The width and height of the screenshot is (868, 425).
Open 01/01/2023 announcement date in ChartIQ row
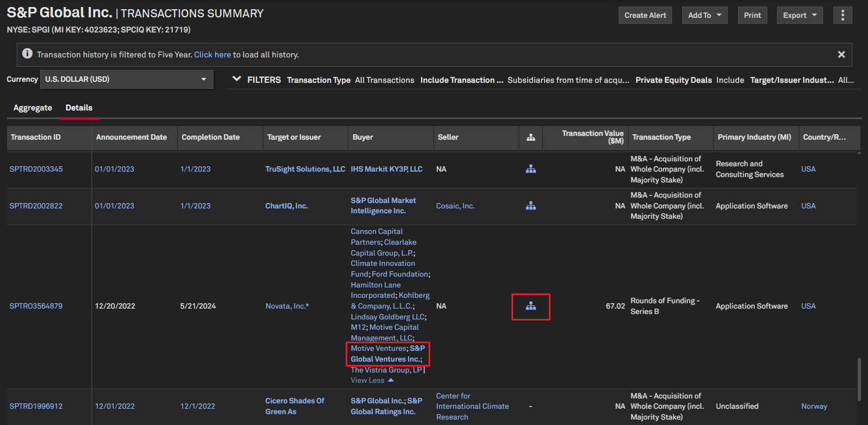coord(114,206)
